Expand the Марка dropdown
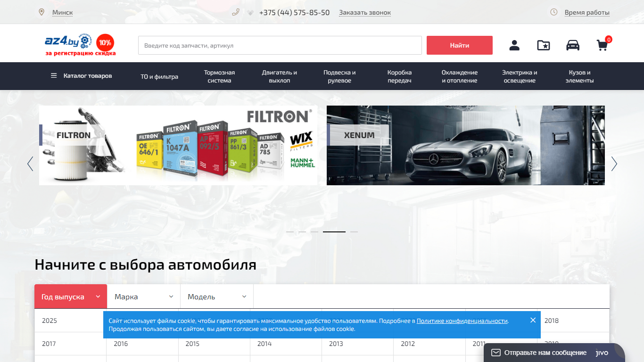 click(144, 296)
